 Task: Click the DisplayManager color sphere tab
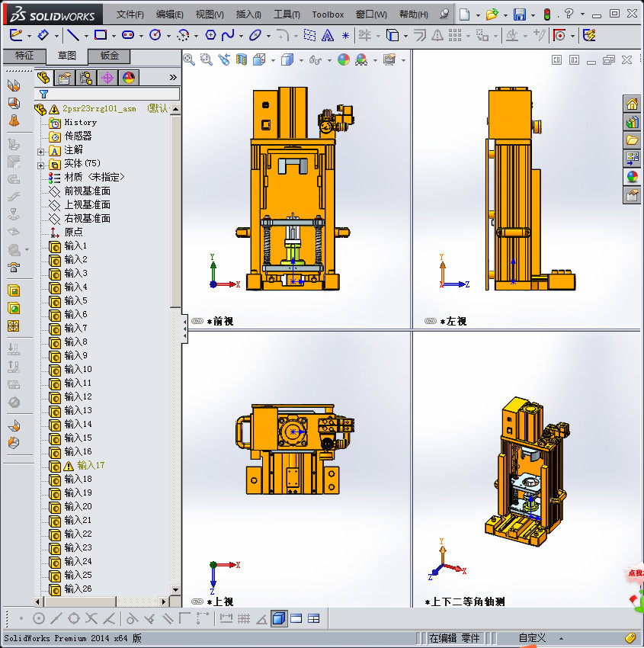coord(128,78)
